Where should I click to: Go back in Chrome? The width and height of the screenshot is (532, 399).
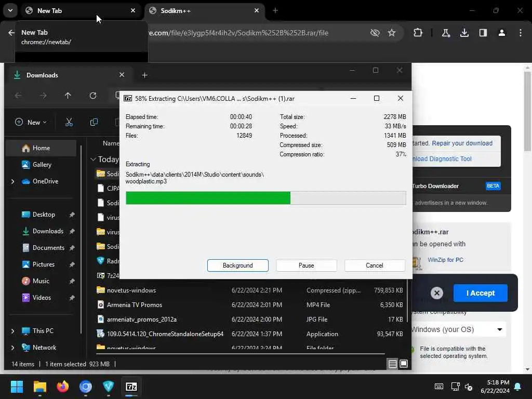[11, 33]
